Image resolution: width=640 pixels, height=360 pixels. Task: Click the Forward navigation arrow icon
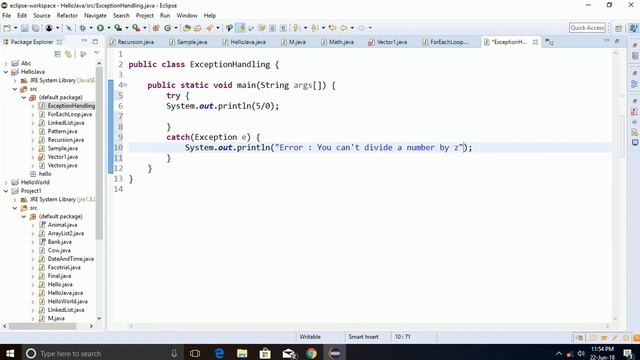pyautogui.click(x=361, y=28)
